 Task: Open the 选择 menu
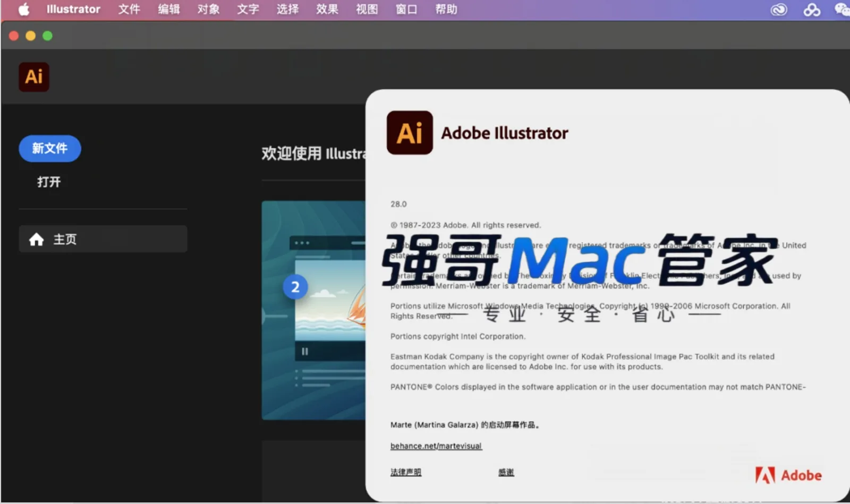coord(287,10)
